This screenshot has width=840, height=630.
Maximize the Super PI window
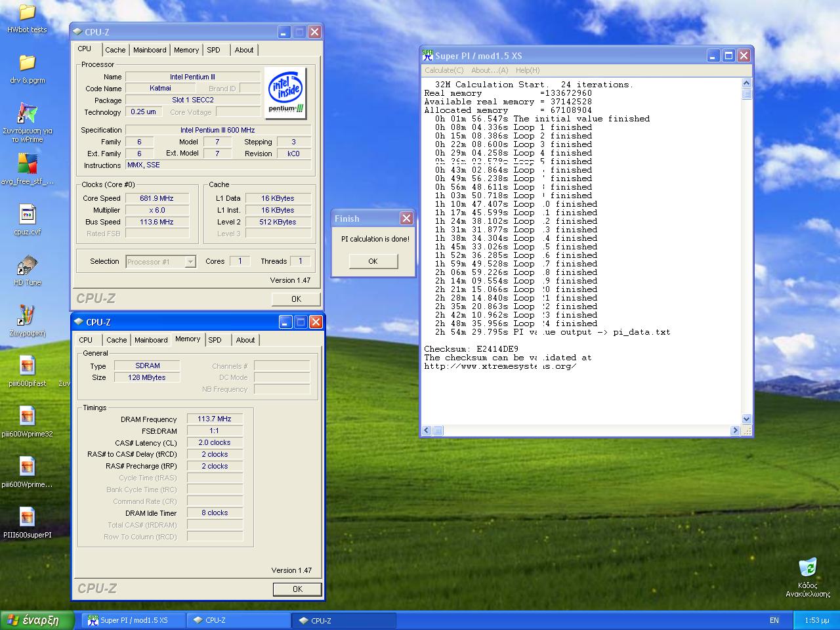click(x=728, y=56)
